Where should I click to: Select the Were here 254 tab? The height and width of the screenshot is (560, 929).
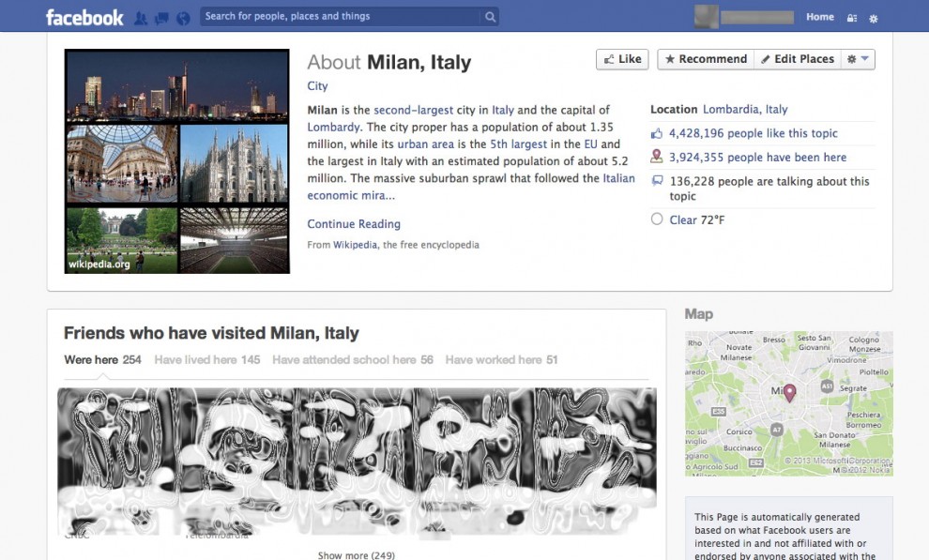(102, 360)
